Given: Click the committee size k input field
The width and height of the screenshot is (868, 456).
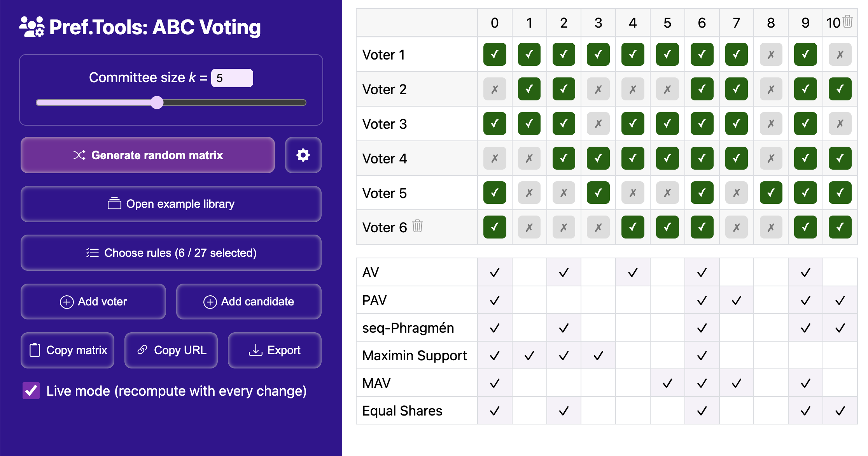Looking at the screenshot, I should click(231, 77).
